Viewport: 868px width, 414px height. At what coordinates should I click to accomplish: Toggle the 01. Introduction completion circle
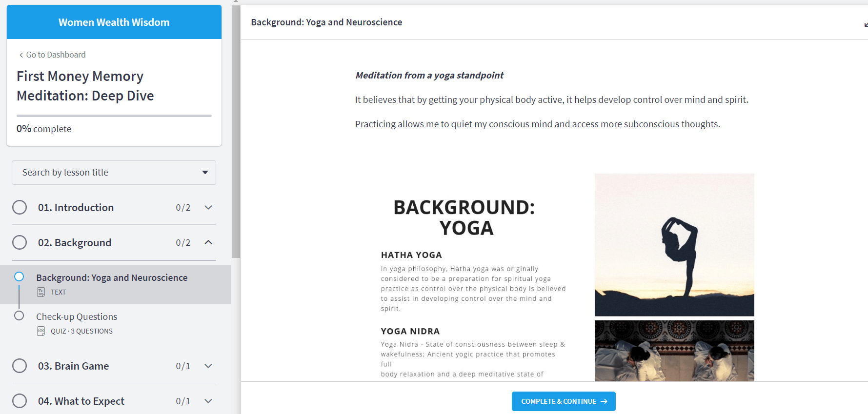pyautogui.click(x=20, y=207)
